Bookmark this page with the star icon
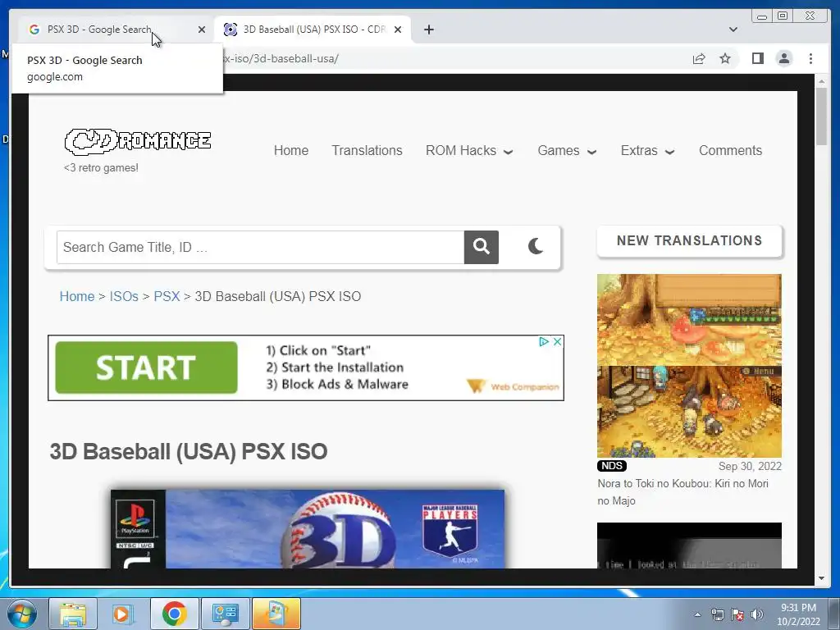 [x=725, y=58]
